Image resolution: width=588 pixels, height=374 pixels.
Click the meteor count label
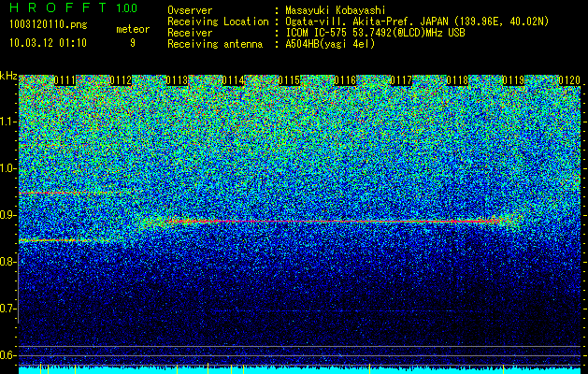tap(133, 29)
